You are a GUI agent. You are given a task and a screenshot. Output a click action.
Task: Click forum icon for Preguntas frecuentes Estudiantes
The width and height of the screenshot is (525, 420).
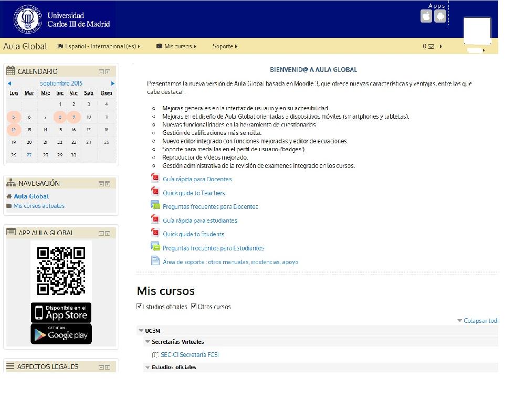(x=155, y=247)
